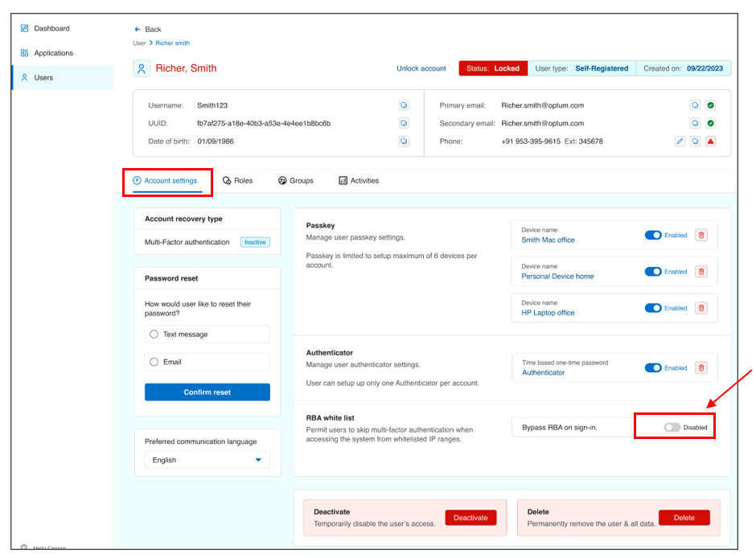Toggle Smith Mac office passkey switch
This screenshot has height=558, width=756.
[653, 235]
